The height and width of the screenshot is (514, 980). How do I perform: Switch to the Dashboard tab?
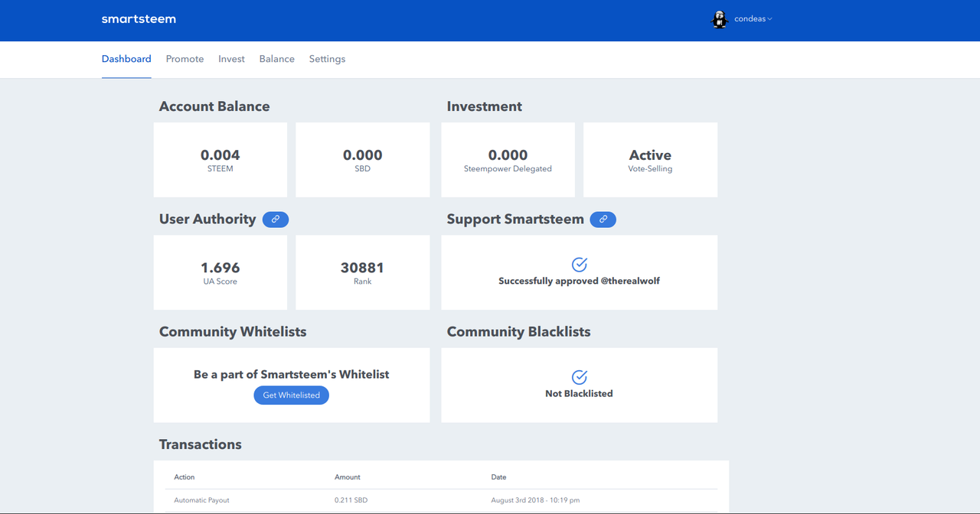(126, 59)
